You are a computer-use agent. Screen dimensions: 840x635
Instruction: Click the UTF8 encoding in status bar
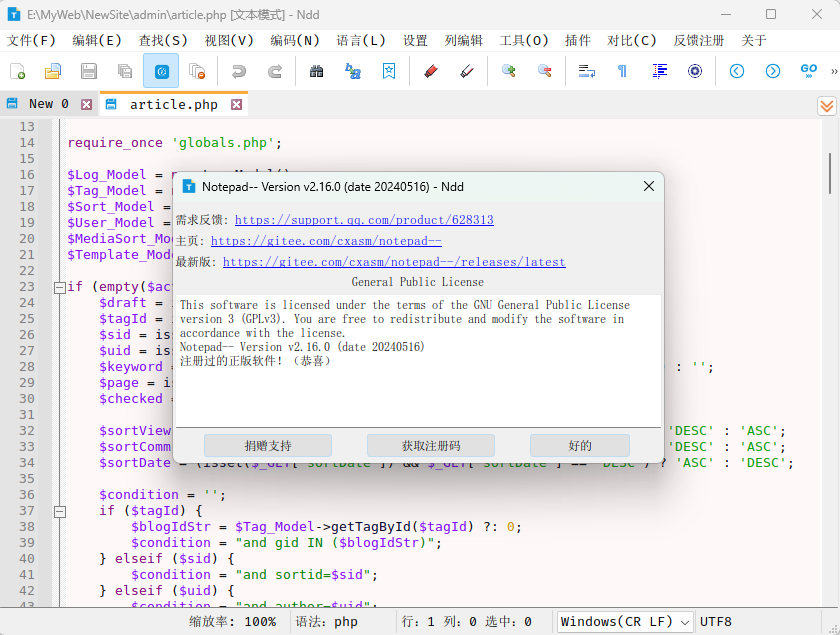point(716,622)
